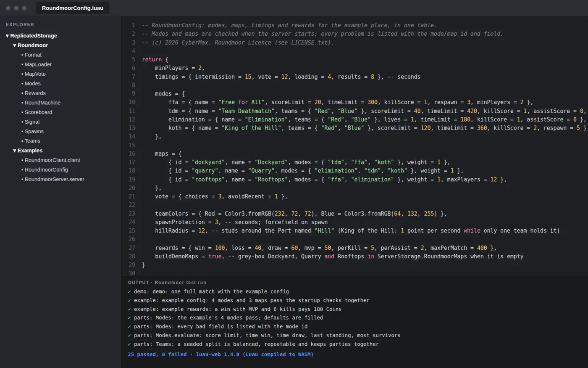Click the 'return {' statement on line 5
The width and height of the screenshot is (588, 368).
[x=155, y=60]
